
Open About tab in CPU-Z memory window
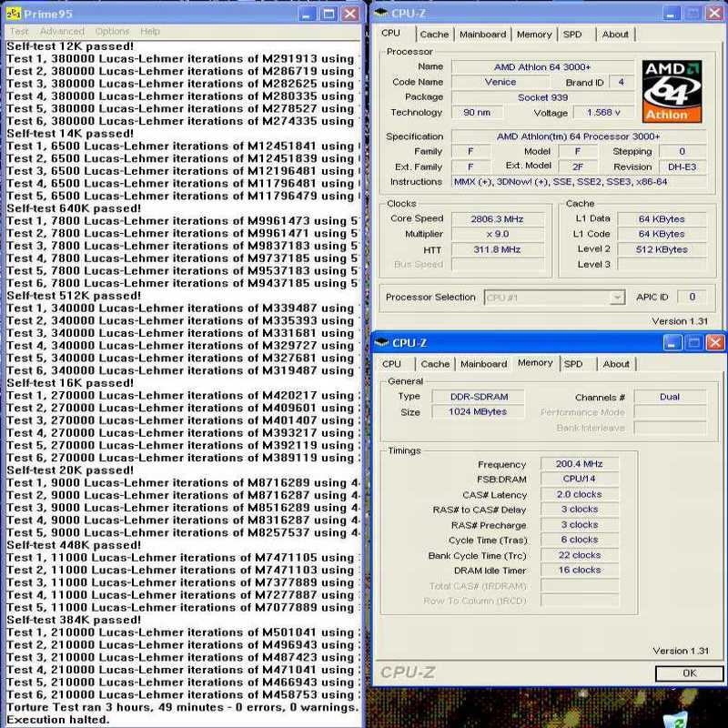tap(616, 364)
